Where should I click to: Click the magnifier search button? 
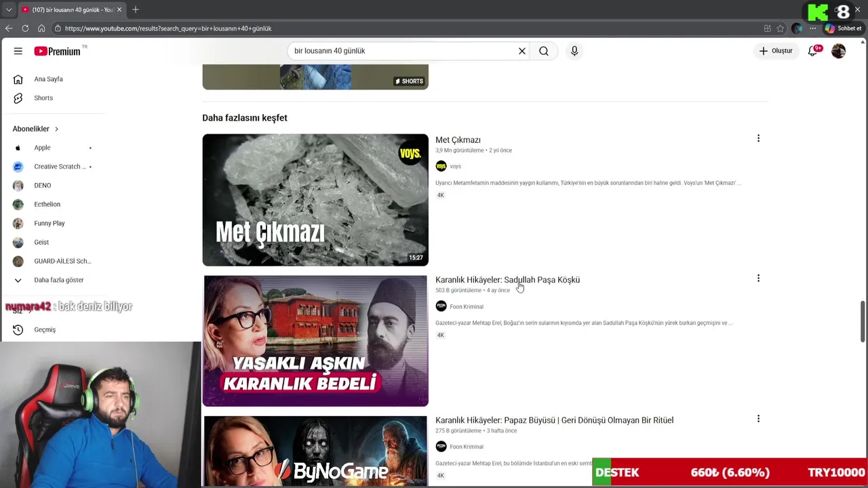pos(544,51)
